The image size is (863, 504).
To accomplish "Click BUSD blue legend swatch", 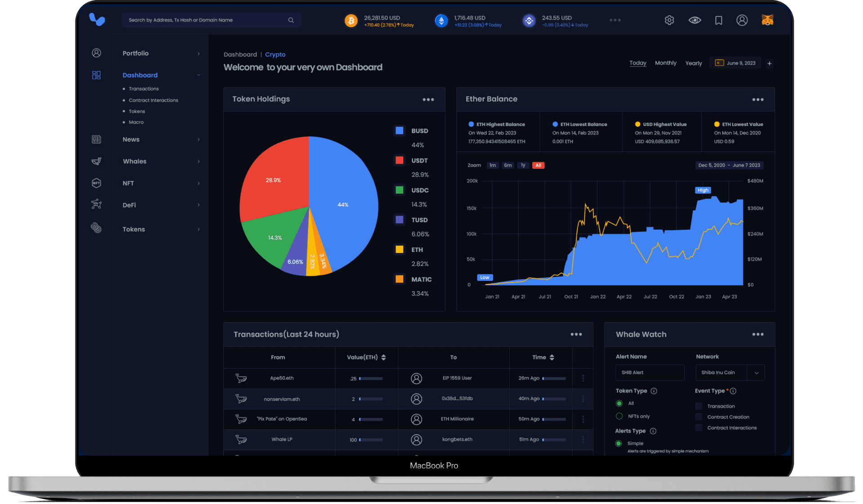I will pos(399,131).
